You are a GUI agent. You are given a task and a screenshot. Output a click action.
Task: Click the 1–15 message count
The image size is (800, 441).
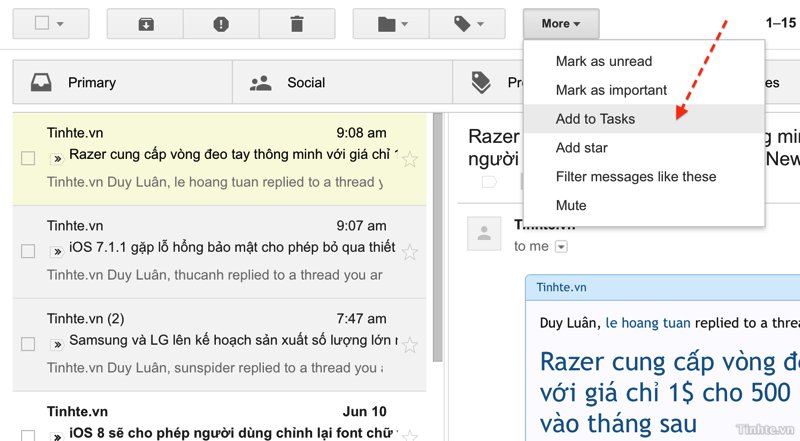click(781, 23)
